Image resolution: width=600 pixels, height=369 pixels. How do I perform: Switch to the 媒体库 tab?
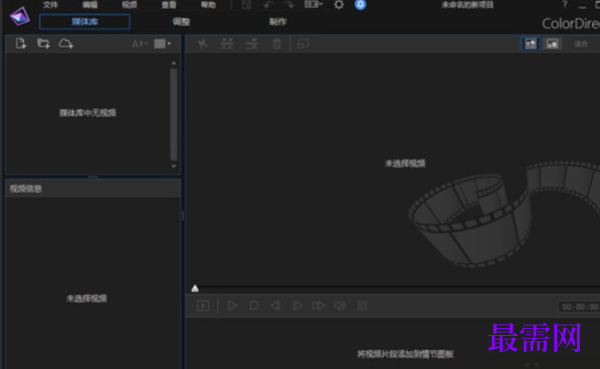point(85,21)
